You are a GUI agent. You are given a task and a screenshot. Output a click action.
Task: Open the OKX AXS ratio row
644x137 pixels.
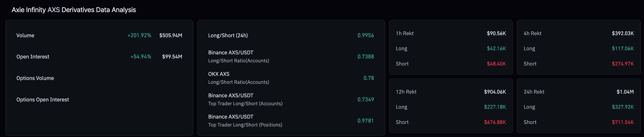click(239, 78)
